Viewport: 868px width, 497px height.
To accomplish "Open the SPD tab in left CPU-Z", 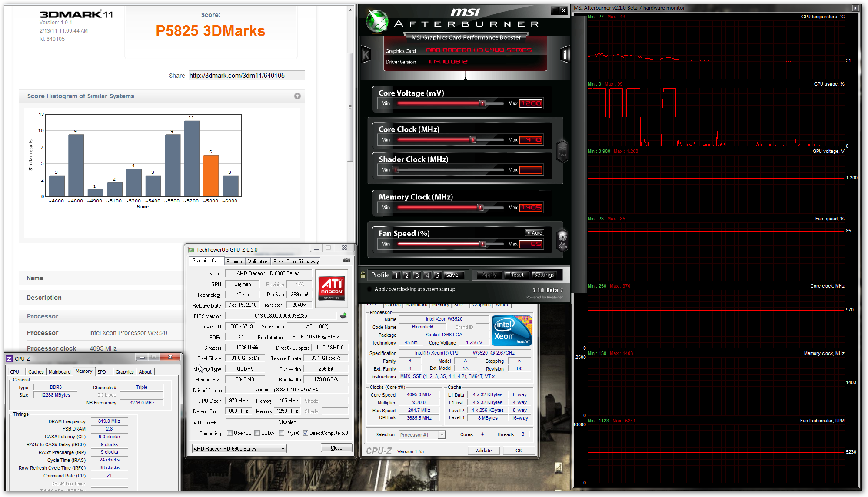I will pyautogui.click(x=102, y=372).
